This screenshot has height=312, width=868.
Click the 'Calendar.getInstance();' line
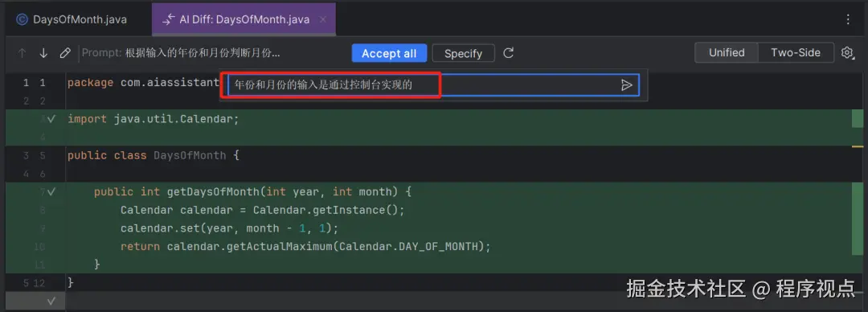point(262,210)
